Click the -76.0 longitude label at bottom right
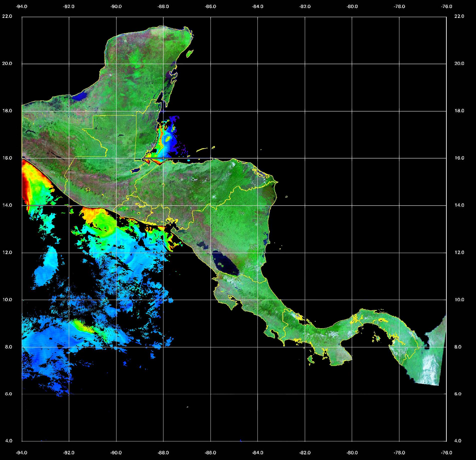The width and height of the screenshot is (476, 460). coord(446,453)
